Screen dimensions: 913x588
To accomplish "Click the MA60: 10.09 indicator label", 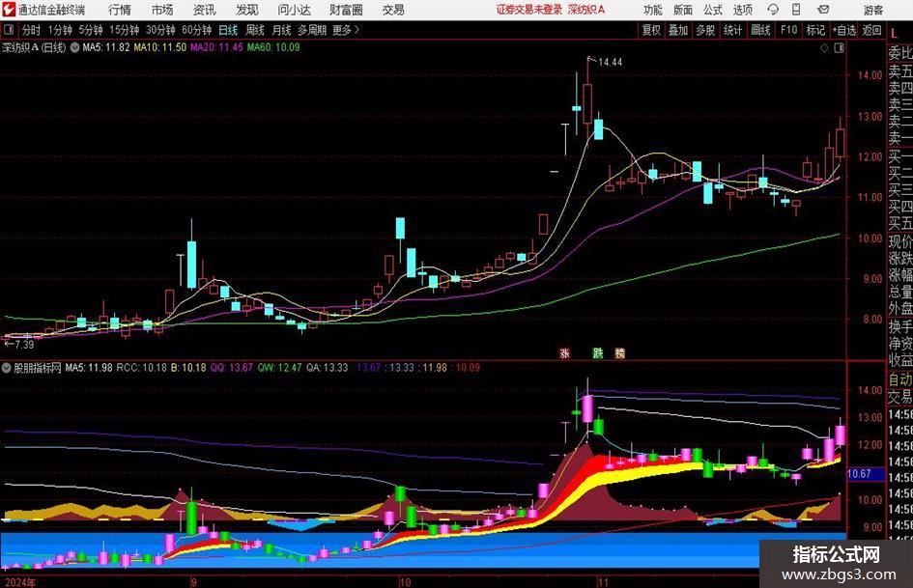I will click(x=273, y=47).
